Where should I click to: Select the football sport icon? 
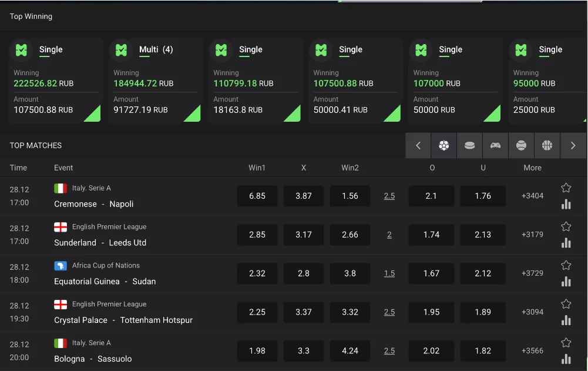(444, 145)
